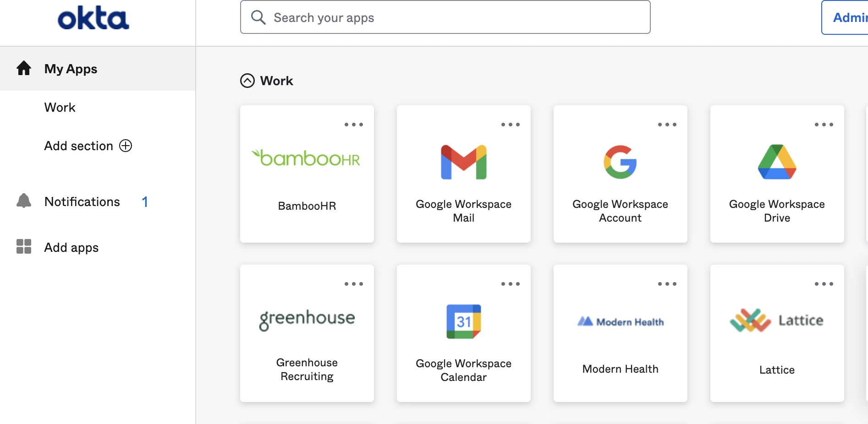Click the Notifications bell icon
This screenshot has height=424, width=868.
coord(24,201)
